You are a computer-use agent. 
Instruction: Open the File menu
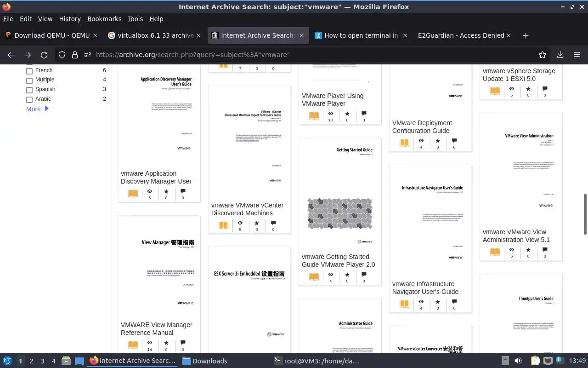(8, 19)
